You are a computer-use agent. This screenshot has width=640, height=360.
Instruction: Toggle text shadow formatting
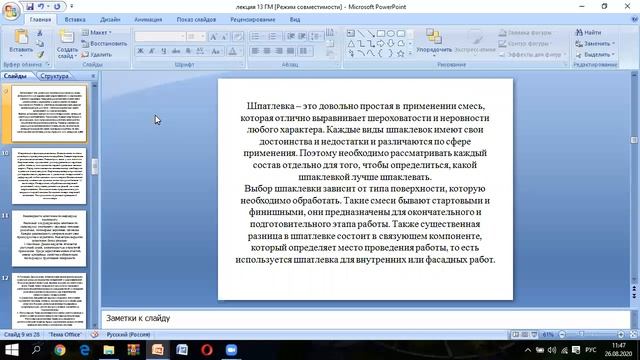click(188, 51)
